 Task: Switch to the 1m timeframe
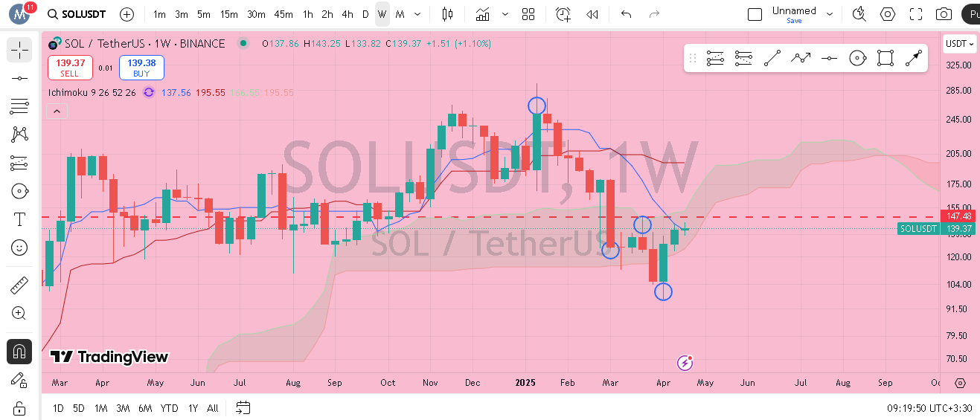tap(159, 14)
